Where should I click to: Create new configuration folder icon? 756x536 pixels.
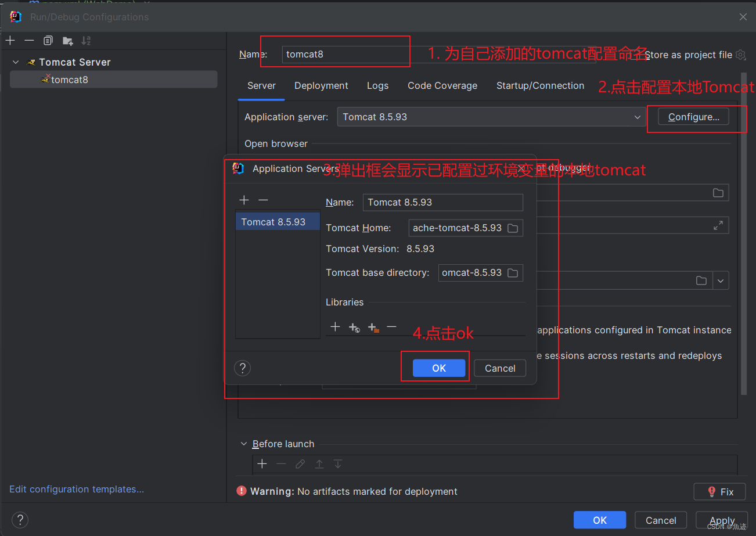pos(68,41)
